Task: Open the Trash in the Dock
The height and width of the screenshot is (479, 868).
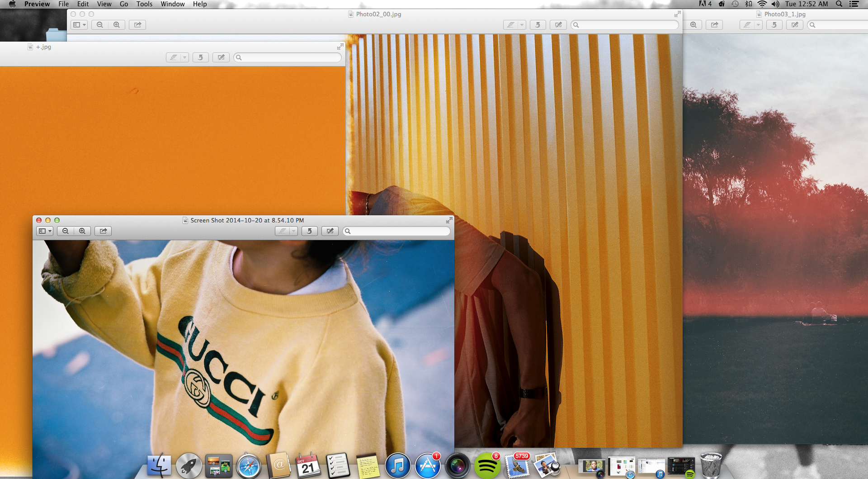Action: pyautogui.click(x=711, y=466)
